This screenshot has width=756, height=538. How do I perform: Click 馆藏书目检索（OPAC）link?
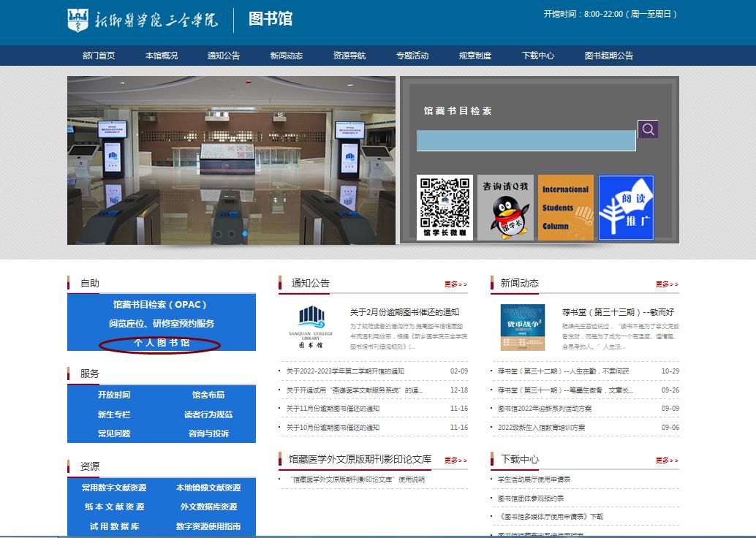click(161, 304)
